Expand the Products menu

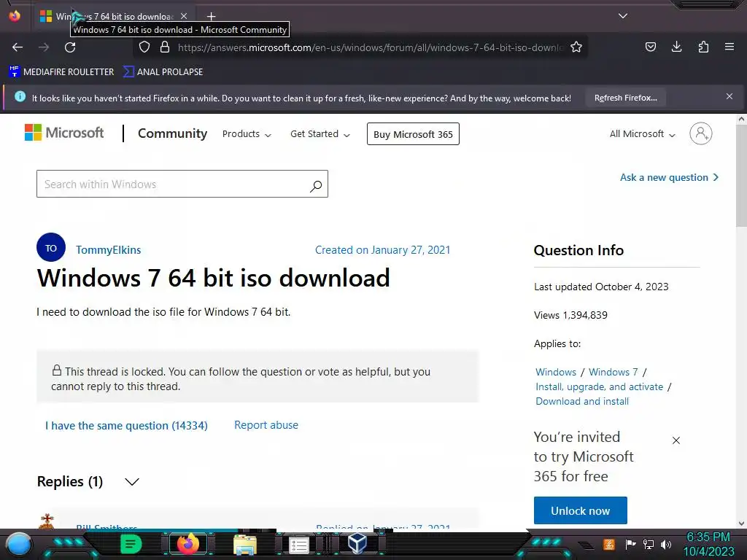[247, 134]
